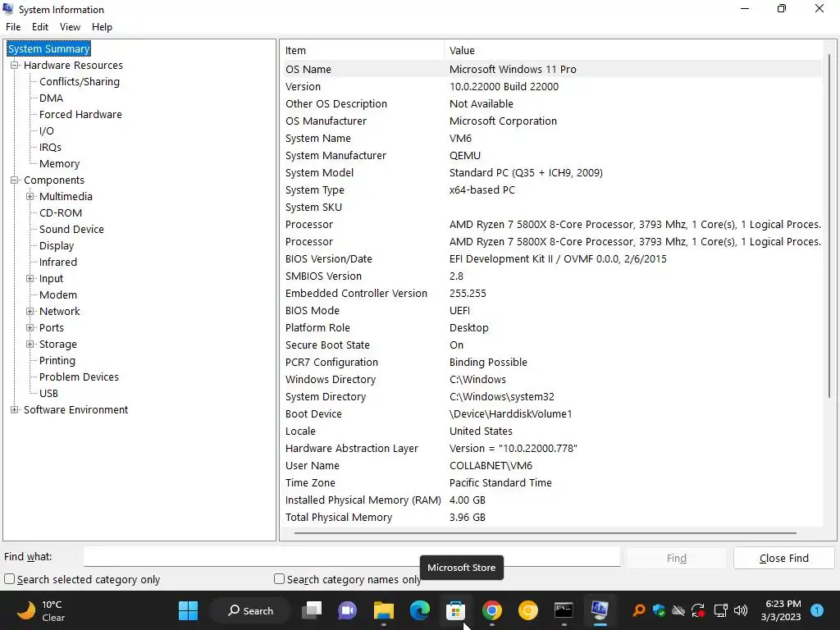840x630 pixels.
Task: Launch Microsoft Edge from taskbar
Action: (x=419, y=610)
